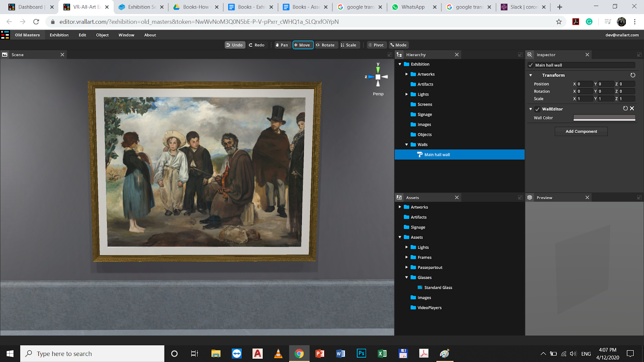Close the Hierarchy panel tab
This screenshot has width=644, height=362.
point(457,55)
